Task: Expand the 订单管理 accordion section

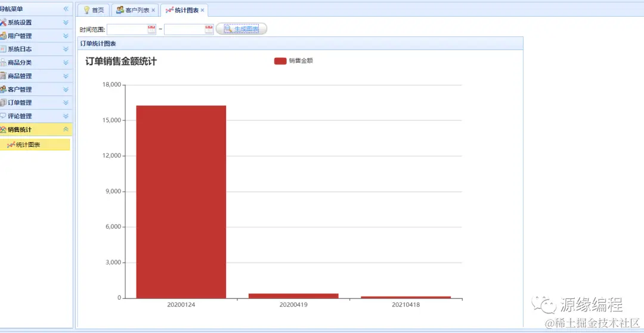Action: point(66,103)
